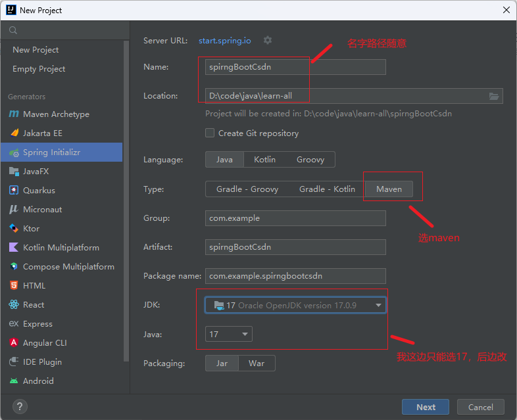Choose Gradle - Groovy build type
The width and height of the screenshot is (517, 420).
(x=247, y=189)
